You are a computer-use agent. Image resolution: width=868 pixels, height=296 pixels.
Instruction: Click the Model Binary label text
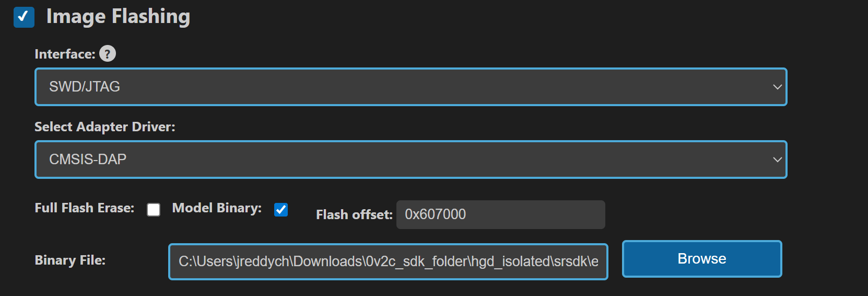point(217,208)
